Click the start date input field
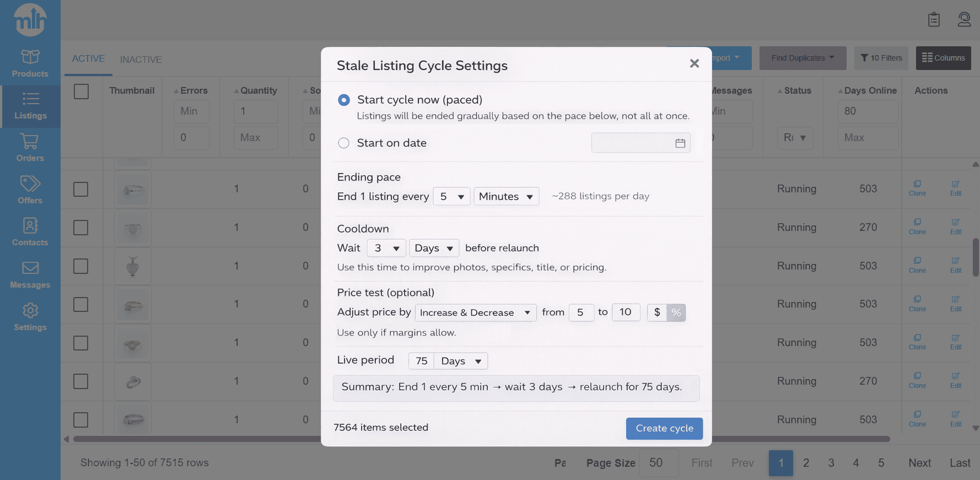 (640, 143)
